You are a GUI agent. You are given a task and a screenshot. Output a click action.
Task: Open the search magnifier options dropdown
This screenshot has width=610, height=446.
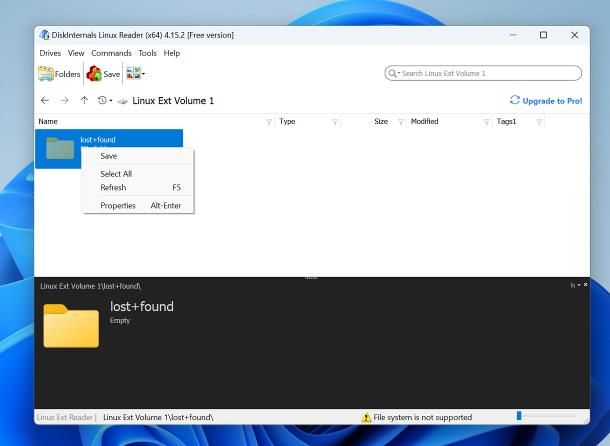(394, 73)
